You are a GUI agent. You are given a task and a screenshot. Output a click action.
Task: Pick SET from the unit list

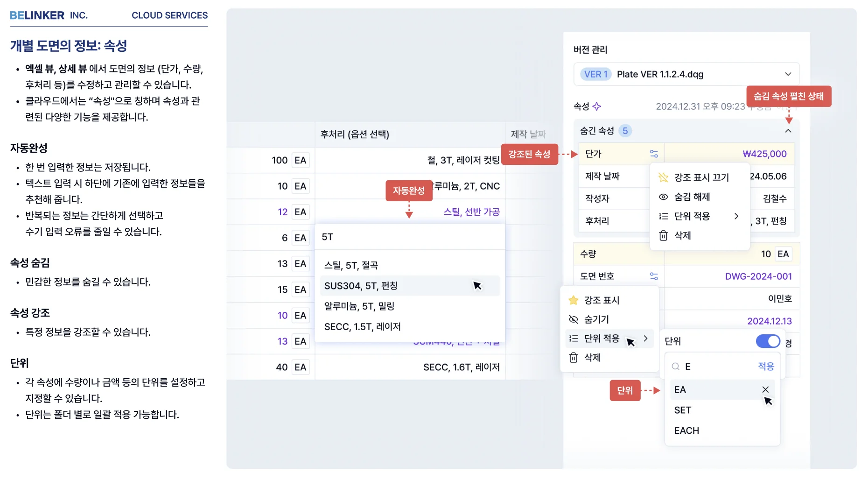click(x=683, y=410)
